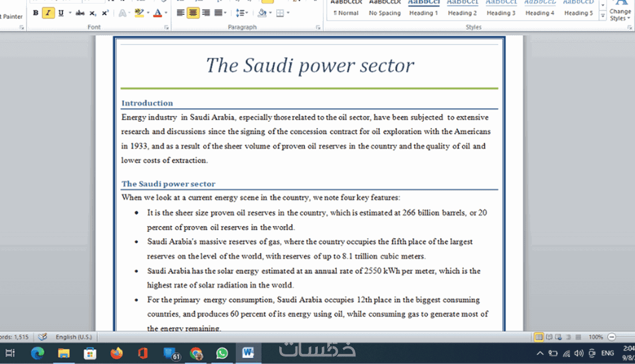Launch Firefox from taskbar
The height and width of the screenshot is (364, 635).
(116, 353)
